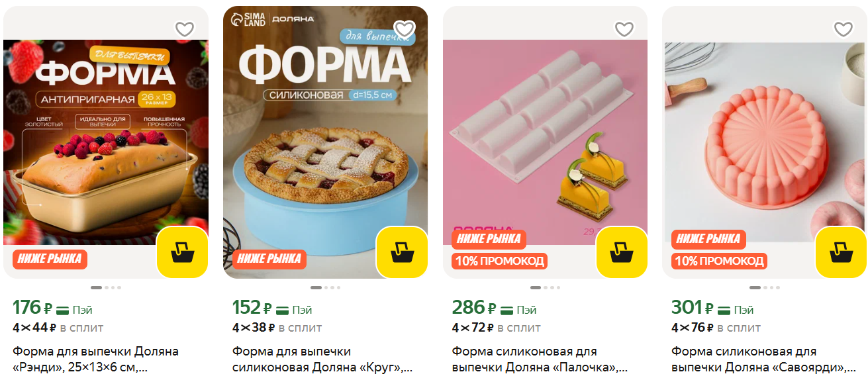Open the silicone «Круг» product title link

click(322, 359)
